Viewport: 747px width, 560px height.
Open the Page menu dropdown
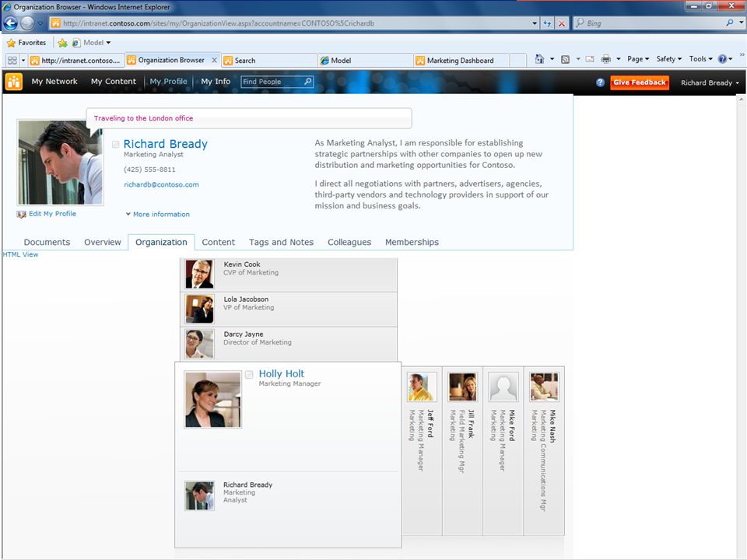tap(638, 59)
